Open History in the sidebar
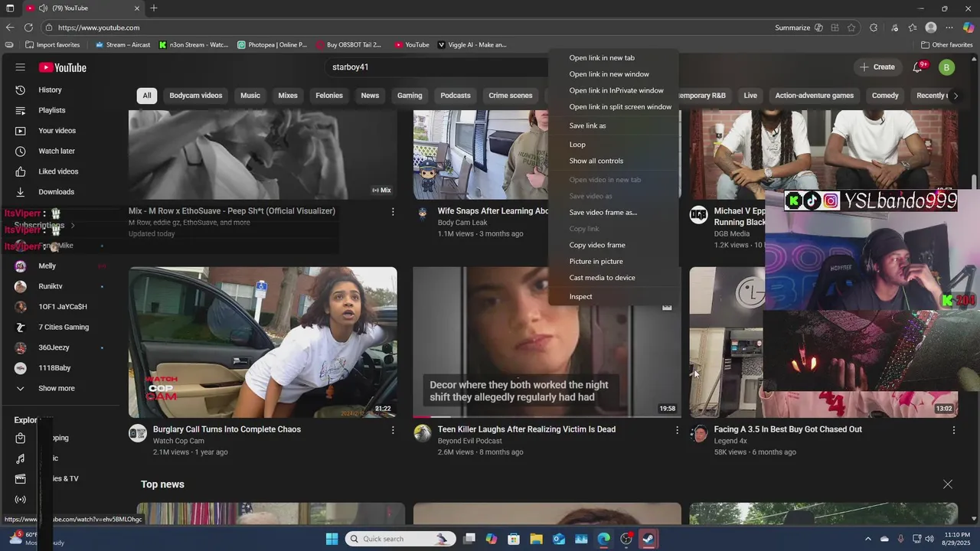This screenshot has height=551, width=980. tap(50, 90)
